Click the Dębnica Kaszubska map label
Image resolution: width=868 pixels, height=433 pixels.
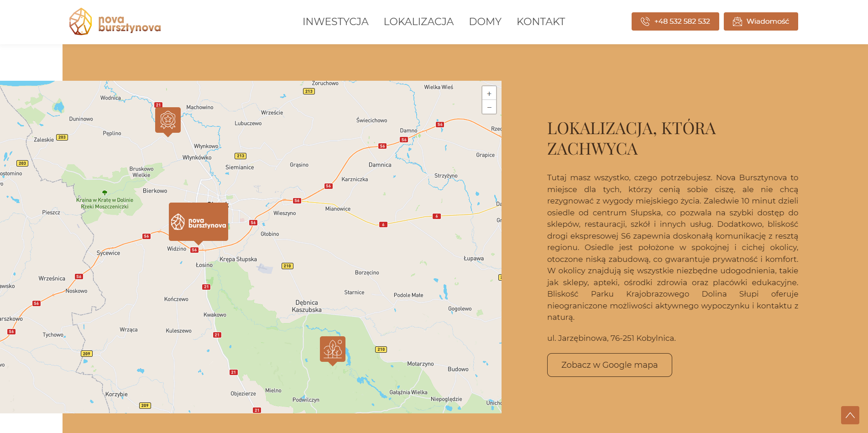tap(307, 306)
